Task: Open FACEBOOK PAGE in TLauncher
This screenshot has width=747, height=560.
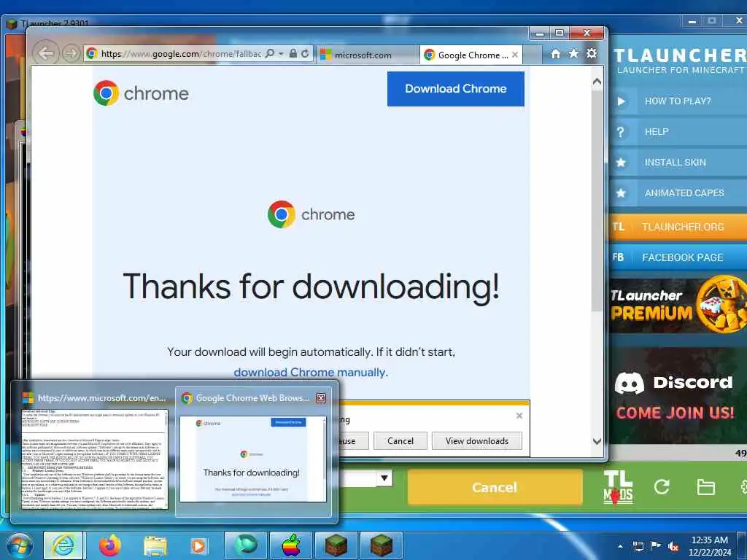Action: 678,257
